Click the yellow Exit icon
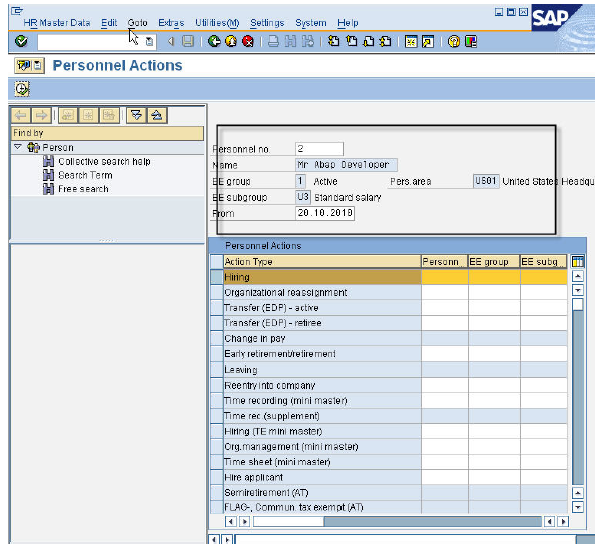This screenshot has width=595, height=546. click(x=231, y=41)
